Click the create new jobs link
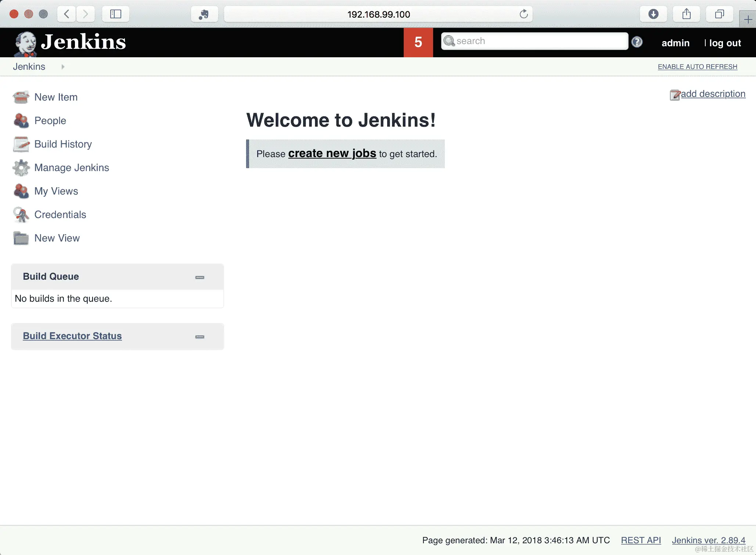Image resolution: width=756 pixels, height=555 pixels. pos(332,153)
